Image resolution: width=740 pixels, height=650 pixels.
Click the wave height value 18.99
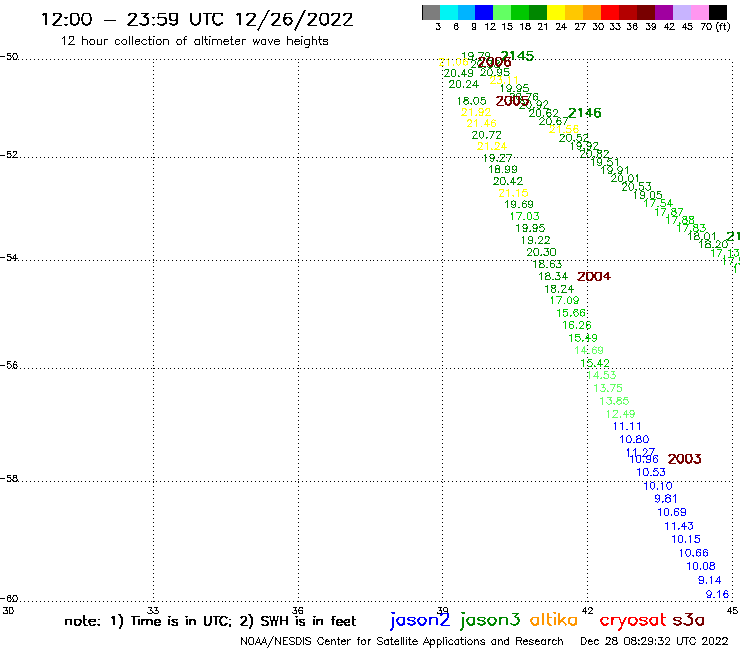(503, 169)
